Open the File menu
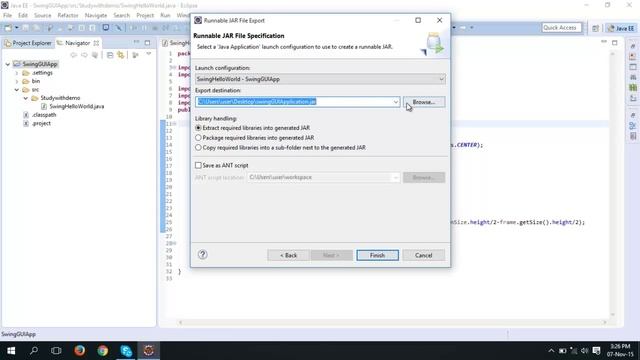This screenshot has width=640, height=360. [x=7, y=16]
